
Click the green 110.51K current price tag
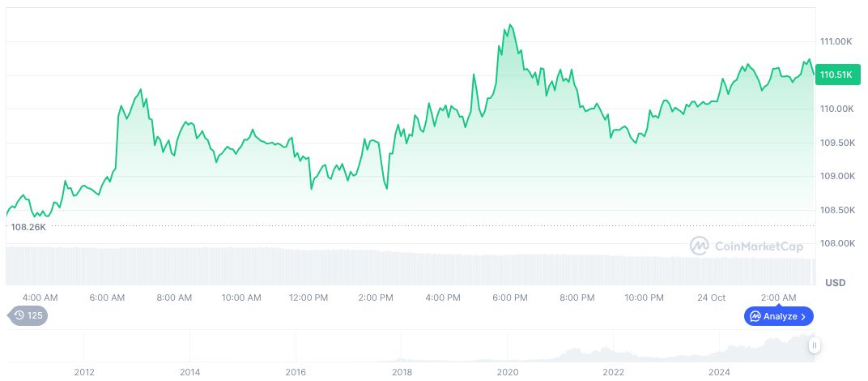click(836, 75)
